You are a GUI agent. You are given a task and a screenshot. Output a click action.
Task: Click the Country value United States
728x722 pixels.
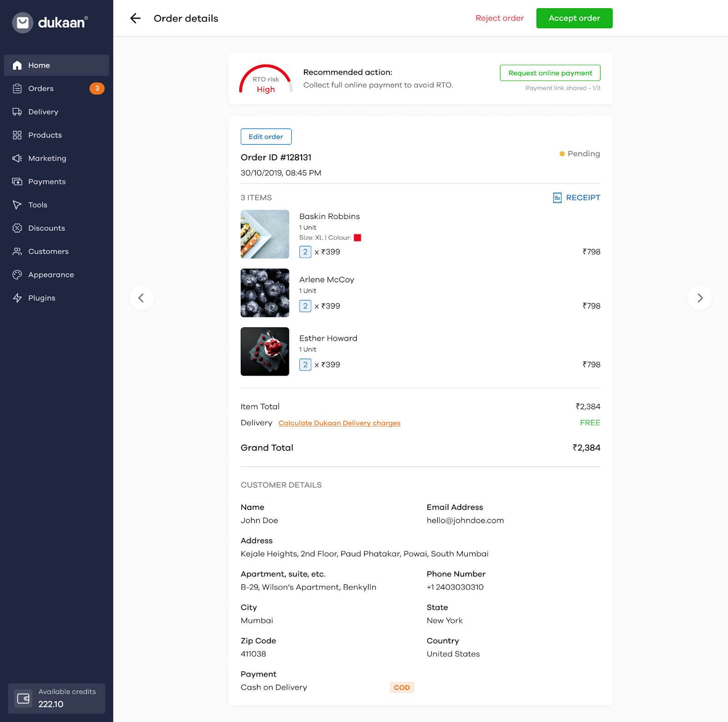[453, 654]
